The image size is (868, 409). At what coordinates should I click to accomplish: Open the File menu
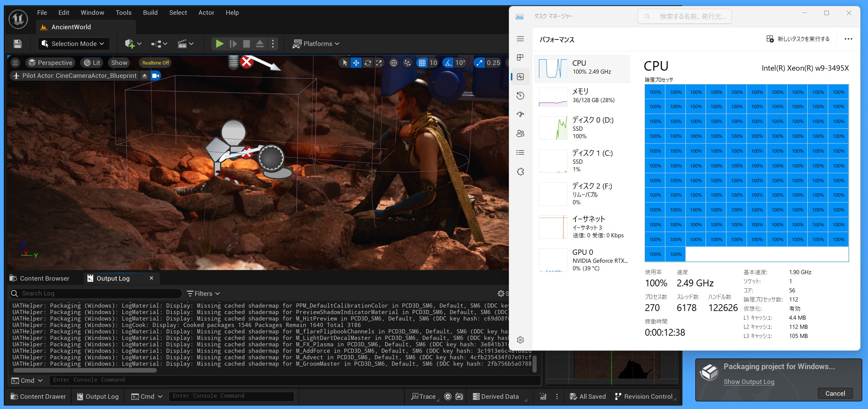(x=42, y=13)
